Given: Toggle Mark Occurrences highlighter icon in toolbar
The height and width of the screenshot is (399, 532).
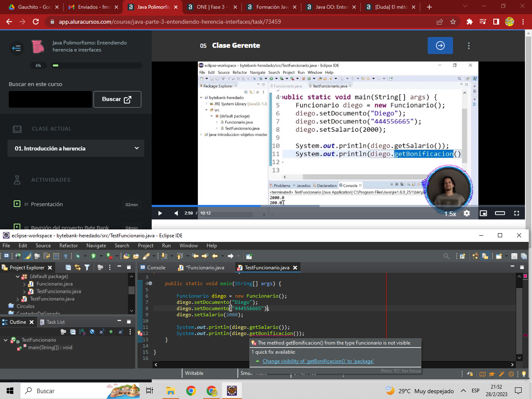Looking at the screenshot, I should coord(27,256).
